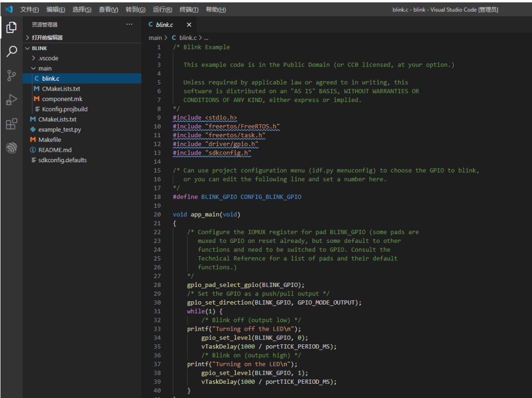The image size is (532, 398).
Task: Click the file icon beside sdkconfig.defaults
Action: (x=34, y=160)
